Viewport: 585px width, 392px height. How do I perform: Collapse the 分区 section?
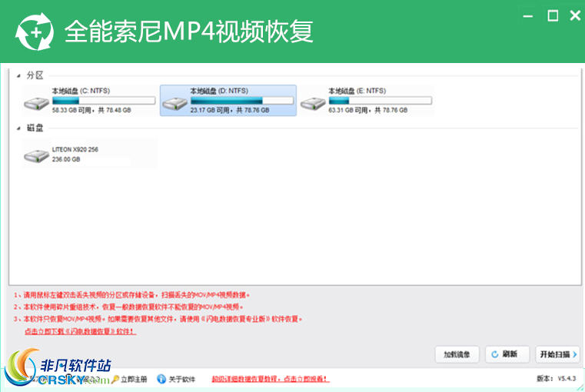coord(18,76)
